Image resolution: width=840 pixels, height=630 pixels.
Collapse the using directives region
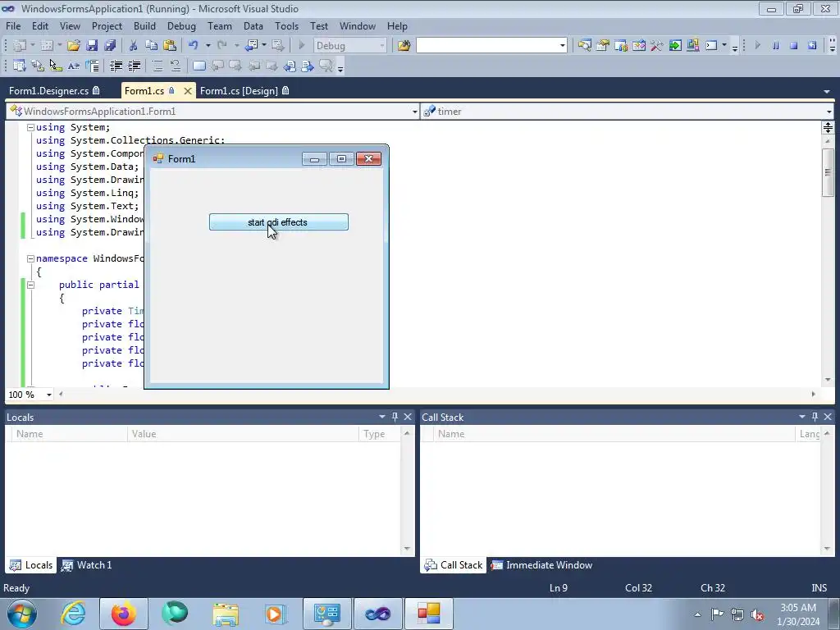coord(30,127)
